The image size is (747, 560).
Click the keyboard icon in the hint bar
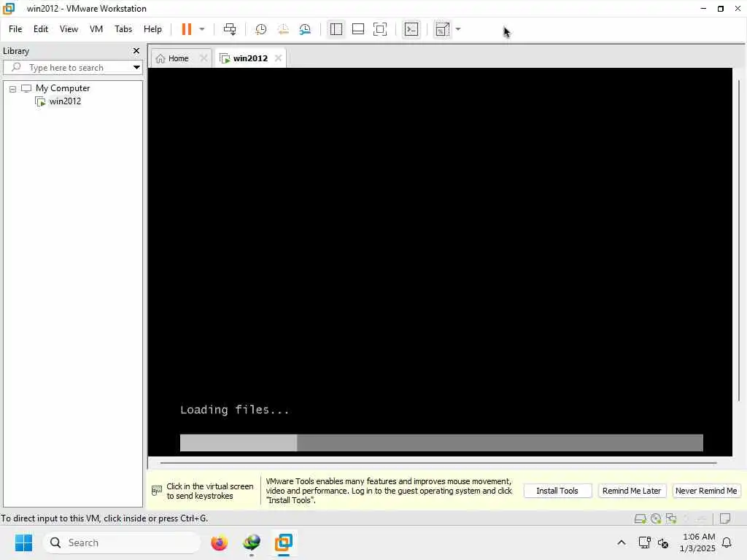point(156,490)
